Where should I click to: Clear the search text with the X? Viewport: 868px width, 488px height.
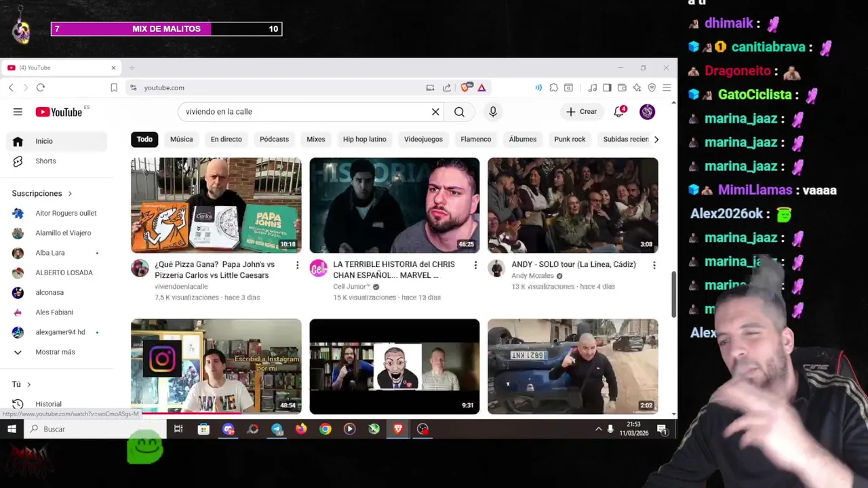tap(435, 112)
